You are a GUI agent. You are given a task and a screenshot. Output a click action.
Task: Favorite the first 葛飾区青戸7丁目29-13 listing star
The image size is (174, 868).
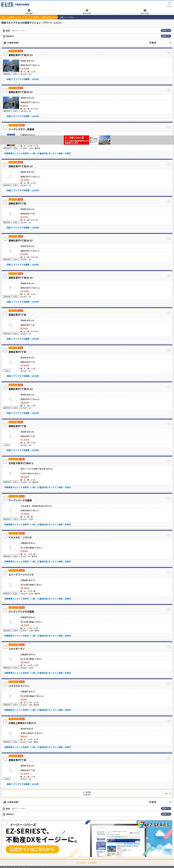[x=169, y=53]
